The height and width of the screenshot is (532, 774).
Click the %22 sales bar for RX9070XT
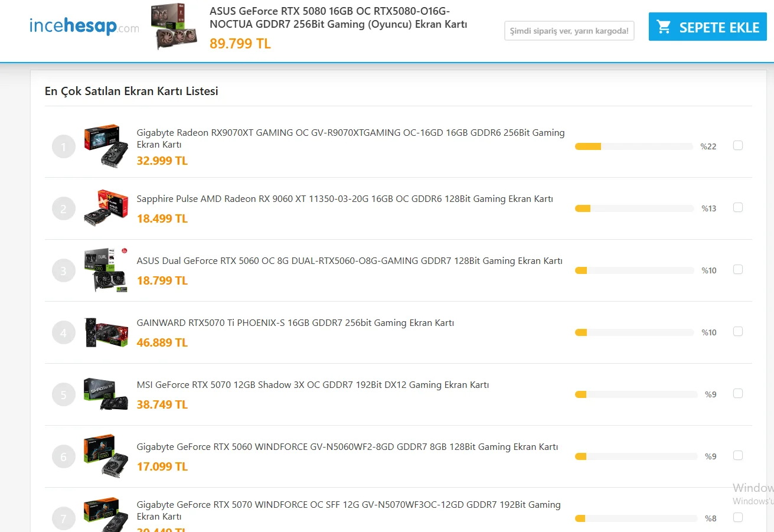[x=634, y=146]
